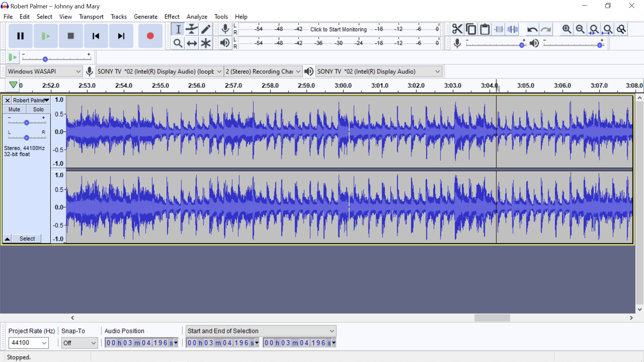Click the Stop transport button
The width and height of the screenshot is (644, 362).
tap(71, 36)
